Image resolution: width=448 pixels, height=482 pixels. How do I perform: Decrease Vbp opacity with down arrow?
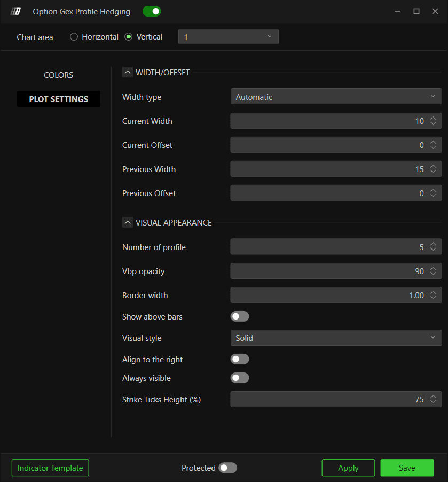[433, 273]
